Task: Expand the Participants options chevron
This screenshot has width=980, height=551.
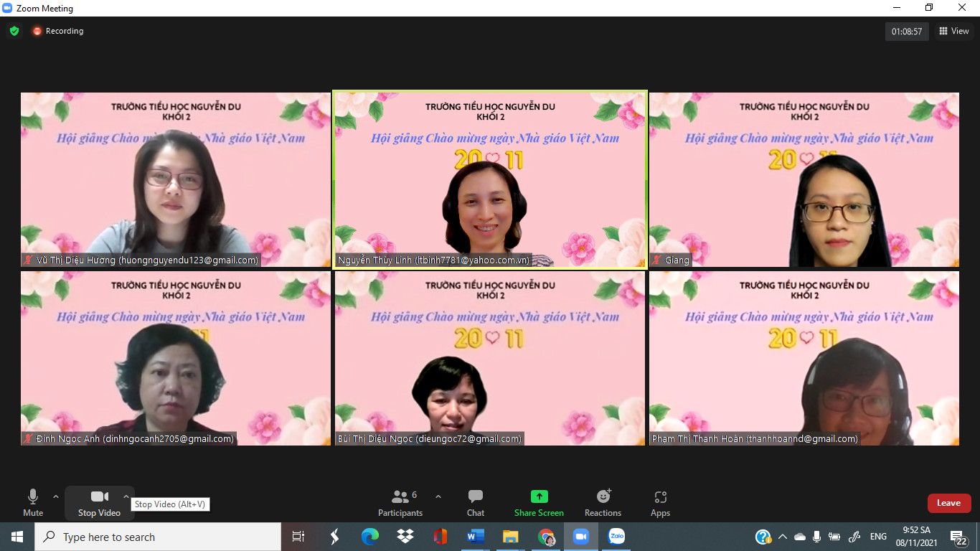Action: tap(438, 496)
